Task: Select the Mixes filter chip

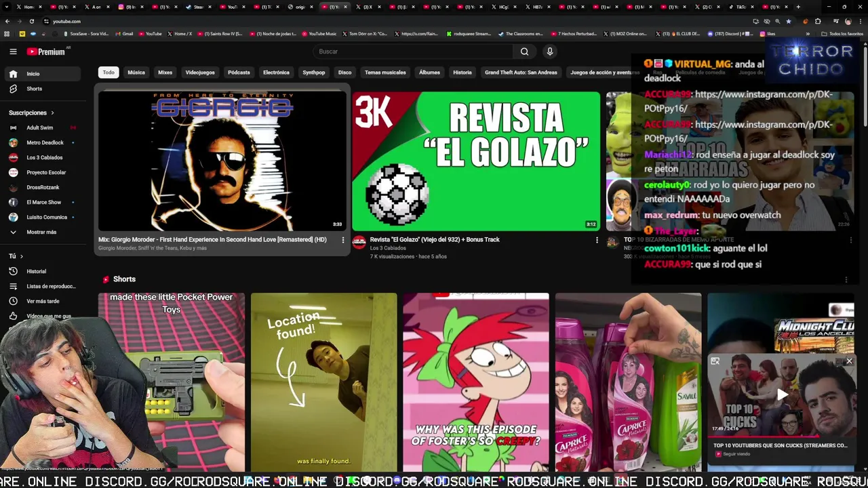Action: point(165,73)
